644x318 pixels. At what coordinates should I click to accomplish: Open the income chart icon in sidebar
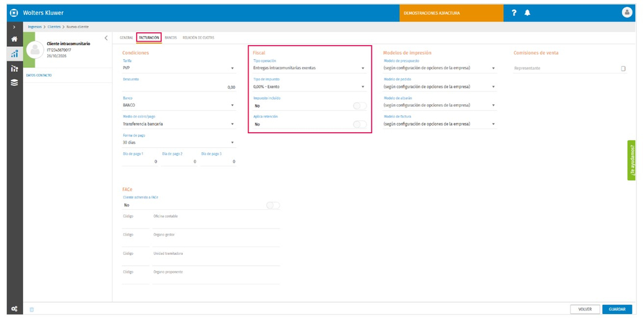coord(14,53)
